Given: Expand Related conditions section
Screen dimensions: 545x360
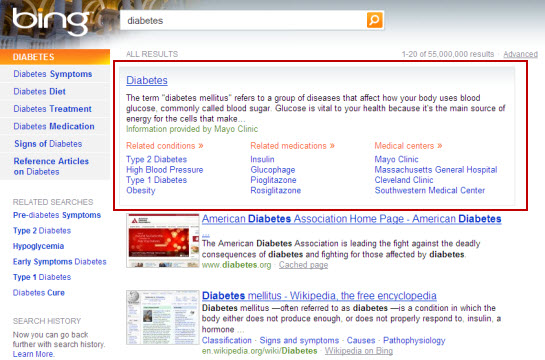Looking at the screenshot, I should (x=165, y=146).
